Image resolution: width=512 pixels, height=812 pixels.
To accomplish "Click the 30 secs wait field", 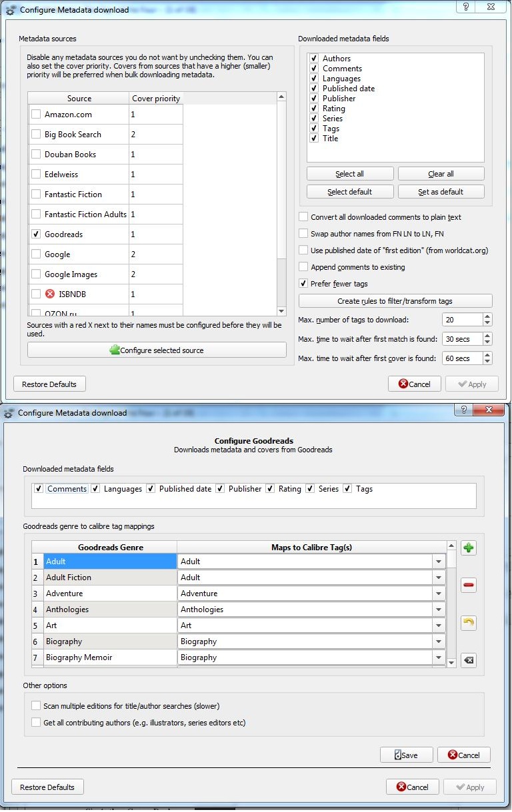I will [462, 339].
